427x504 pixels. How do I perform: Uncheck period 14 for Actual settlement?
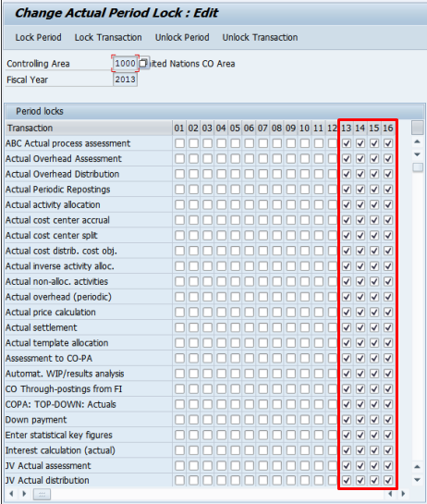tap(360, 327)
